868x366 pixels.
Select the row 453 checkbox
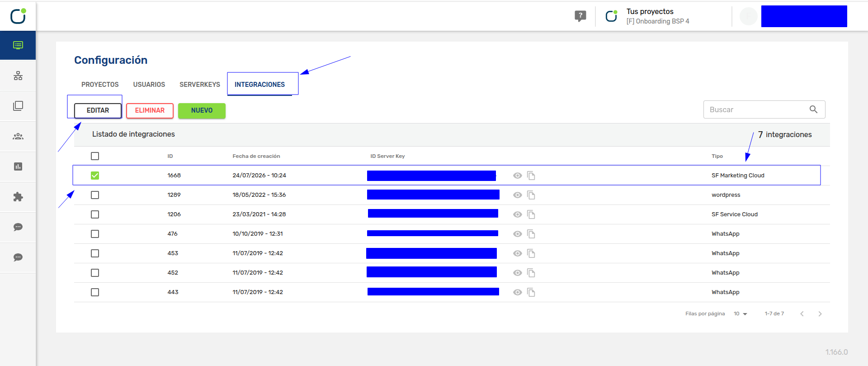95,253
